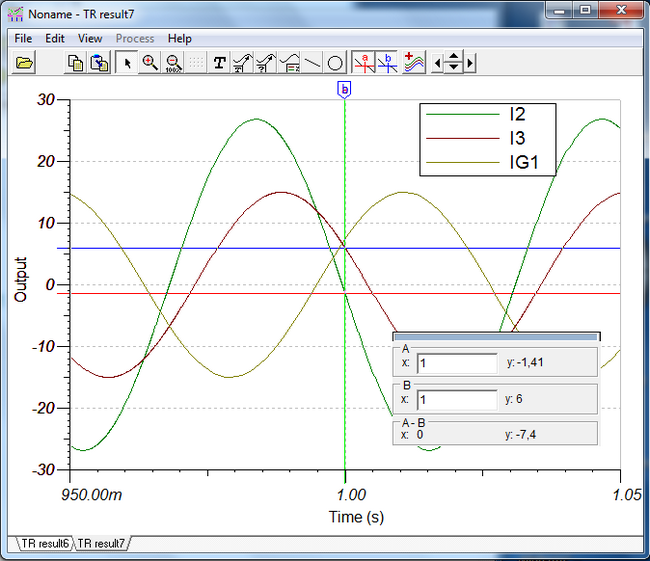Select the arrow pointer tool

point(127,63)
